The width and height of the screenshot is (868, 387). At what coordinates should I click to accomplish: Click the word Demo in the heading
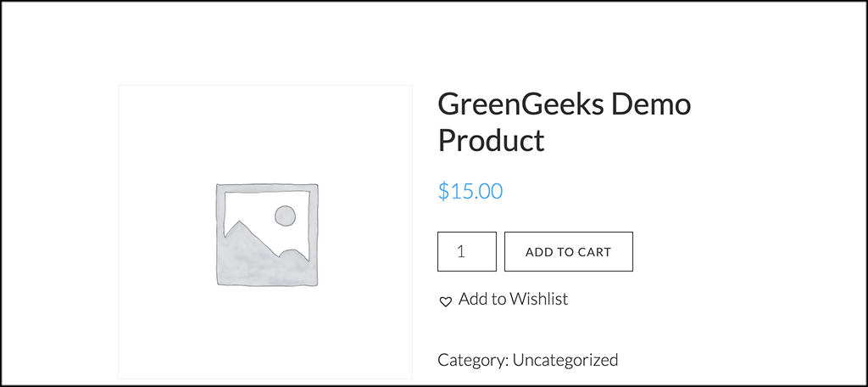[652, 105]
